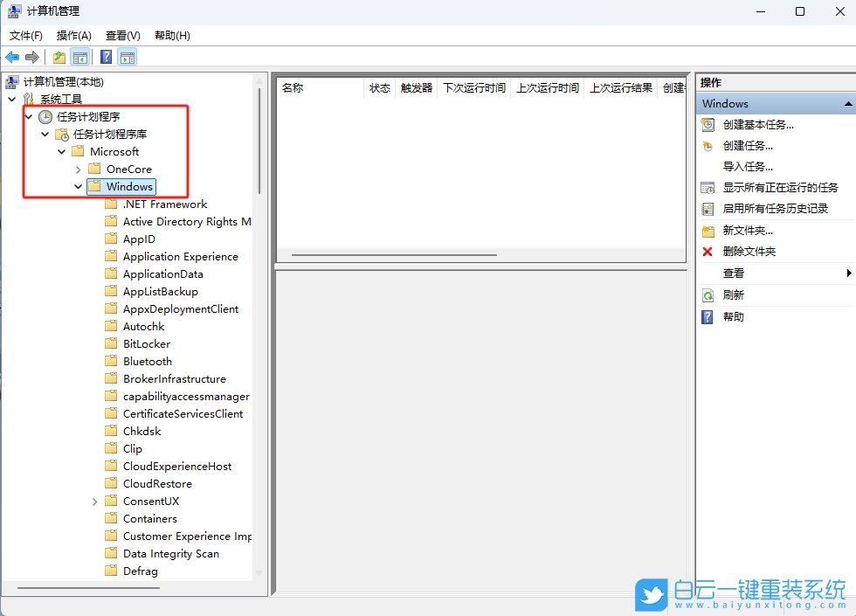
Task: Click the 启用所有任务历史记录 icon
Action: [x=708, y=209]
